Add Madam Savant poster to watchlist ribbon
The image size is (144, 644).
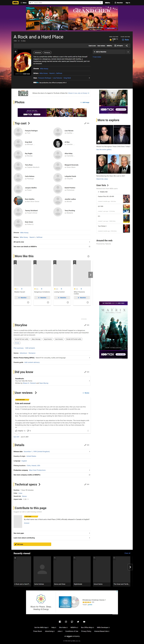pyautogui.click(x=15, y=262)
